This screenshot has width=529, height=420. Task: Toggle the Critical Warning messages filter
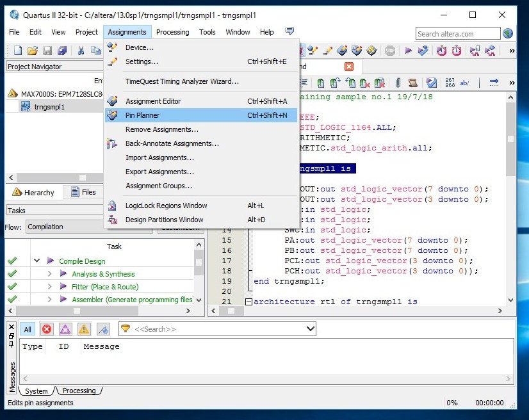(x=65, y=329)
